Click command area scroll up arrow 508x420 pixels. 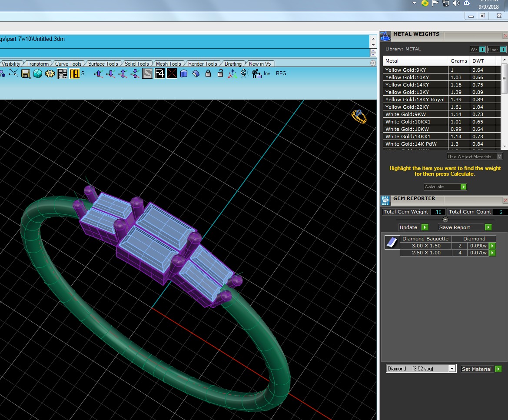coord(373,39)
